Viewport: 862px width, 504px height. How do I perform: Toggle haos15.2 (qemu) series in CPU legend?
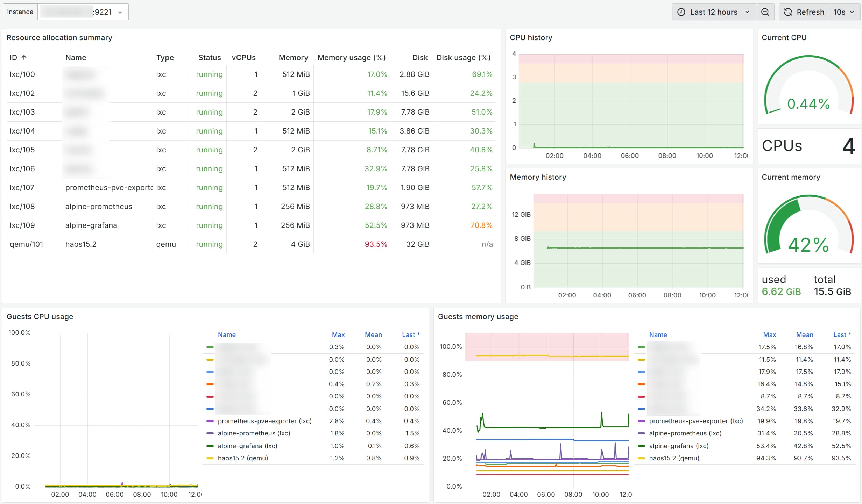243,458
